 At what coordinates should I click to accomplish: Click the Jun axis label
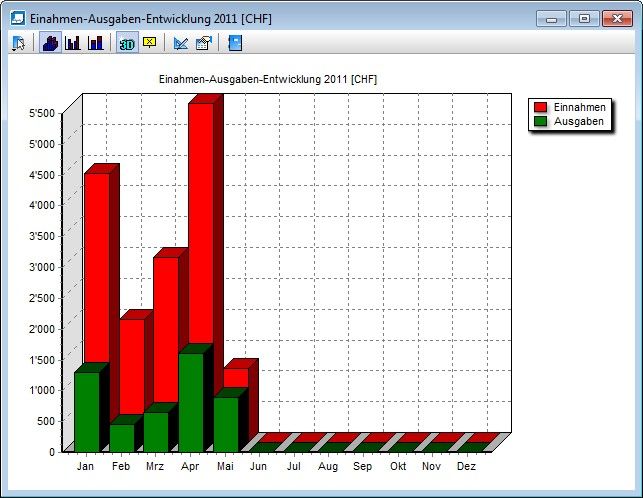[x=258, y=466]
